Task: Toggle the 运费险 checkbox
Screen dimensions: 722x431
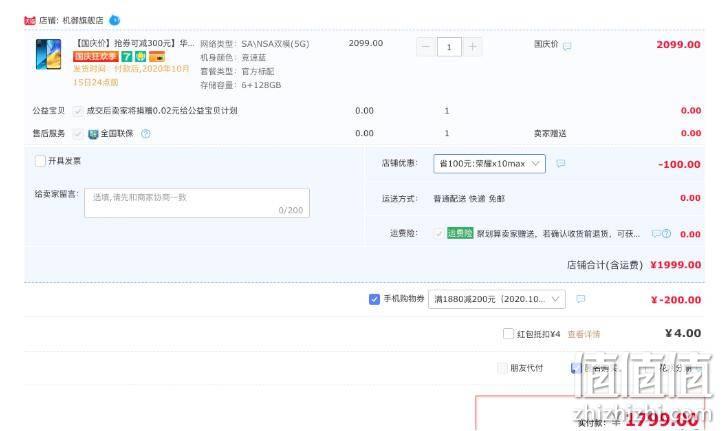Action: coord(439,233)
